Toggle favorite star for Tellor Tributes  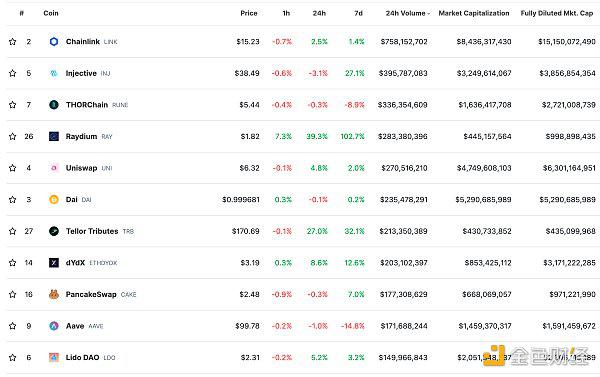pyautogui.click(x=13, y=231)
